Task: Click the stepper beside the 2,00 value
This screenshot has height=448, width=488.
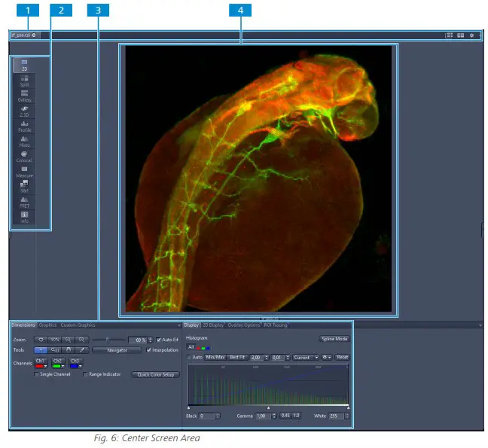Action: click(267, 358)
